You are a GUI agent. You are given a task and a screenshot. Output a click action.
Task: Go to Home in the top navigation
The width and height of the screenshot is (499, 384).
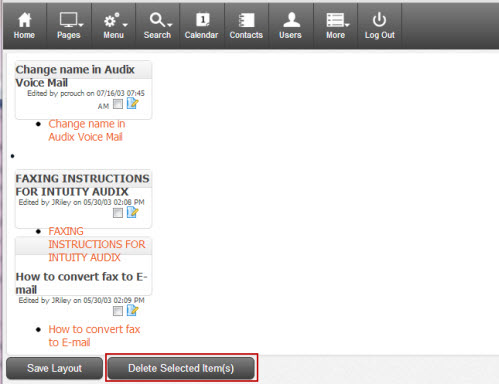point(24,26)
